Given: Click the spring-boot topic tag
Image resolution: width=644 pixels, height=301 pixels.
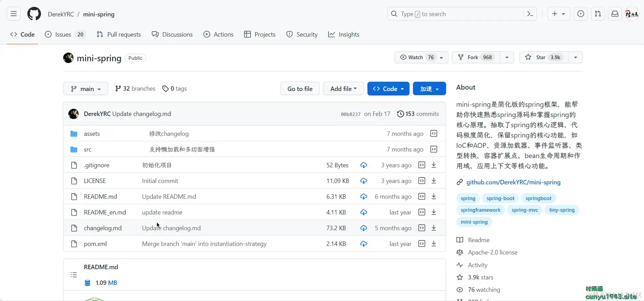Looking at the screenshot, I should 500,198.
